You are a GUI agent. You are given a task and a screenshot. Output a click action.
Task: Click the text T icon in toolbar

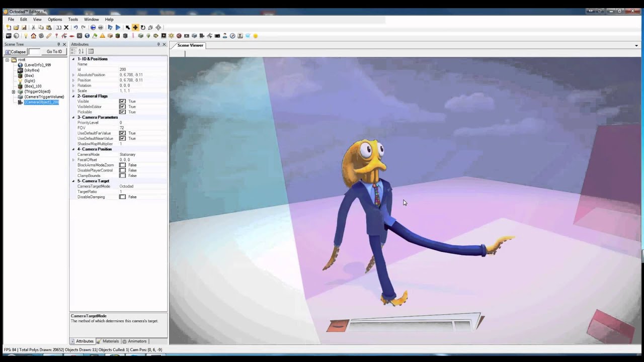click(240, 36)
